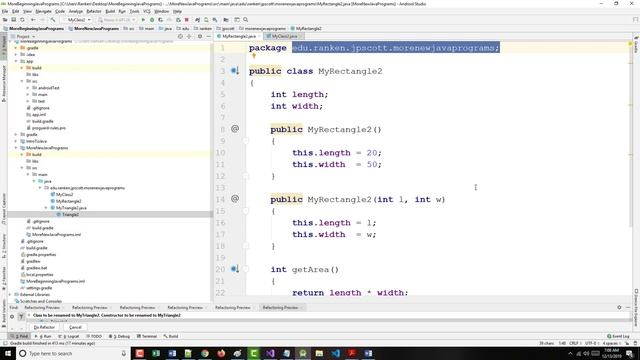The image size is (640, 360).
Task: Click the 'java' breadcrumb in navigation bar
Action: click(x=166, y=29)
